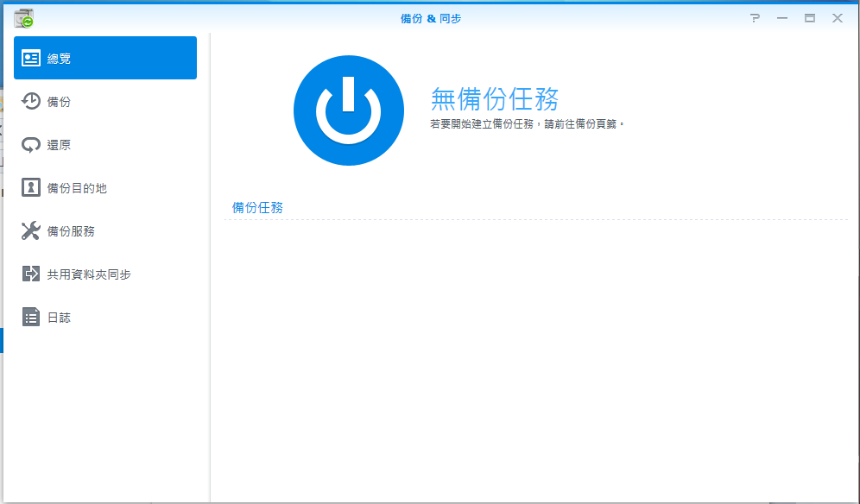
Task: Select the 總覽 overview tab
Action: (x=105, y=58)
